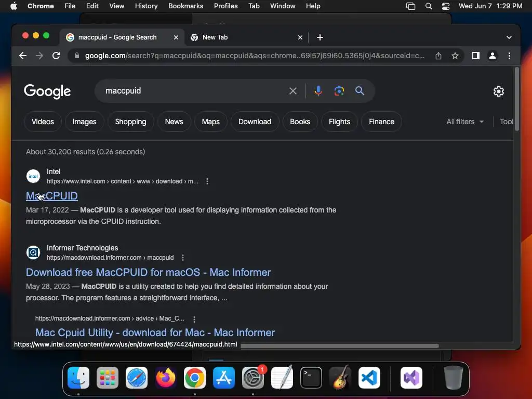Open Firefox from the dock

coord(166,378)
